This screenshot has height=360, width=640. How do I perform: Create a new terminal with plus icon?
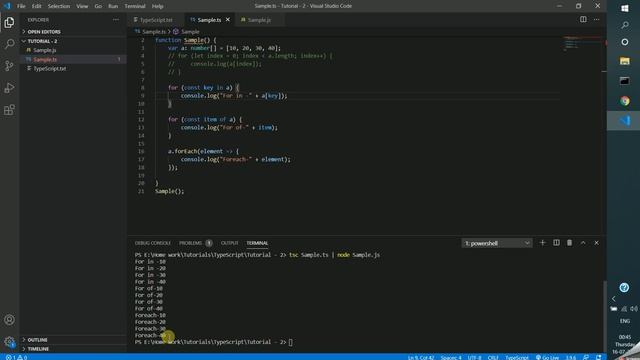(542, 243)
